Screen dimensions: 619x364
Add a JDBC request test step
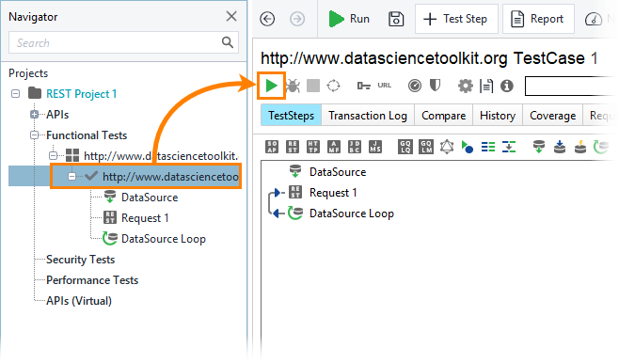[x=355, y=147]
